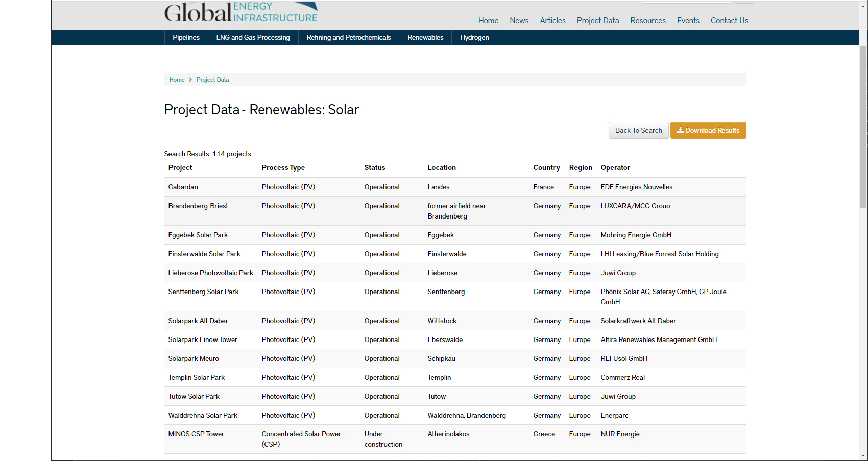
Task: Select the Walddrehna Solar Park project name
Action: [x=203, y=415]
